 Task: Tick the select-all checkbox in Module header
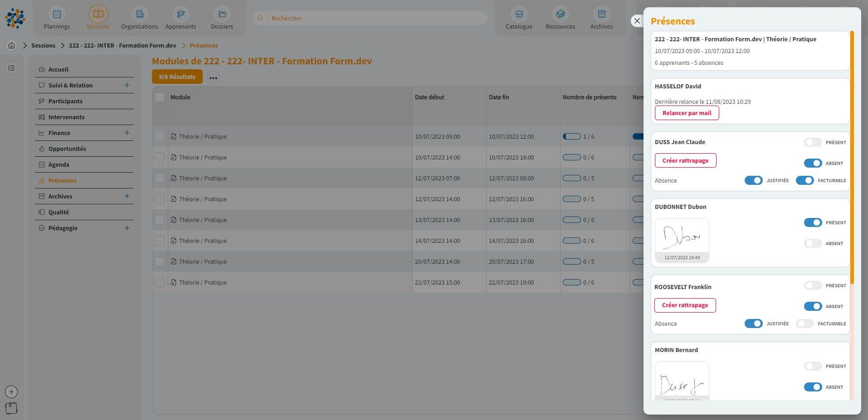click(x=160, y=97)
